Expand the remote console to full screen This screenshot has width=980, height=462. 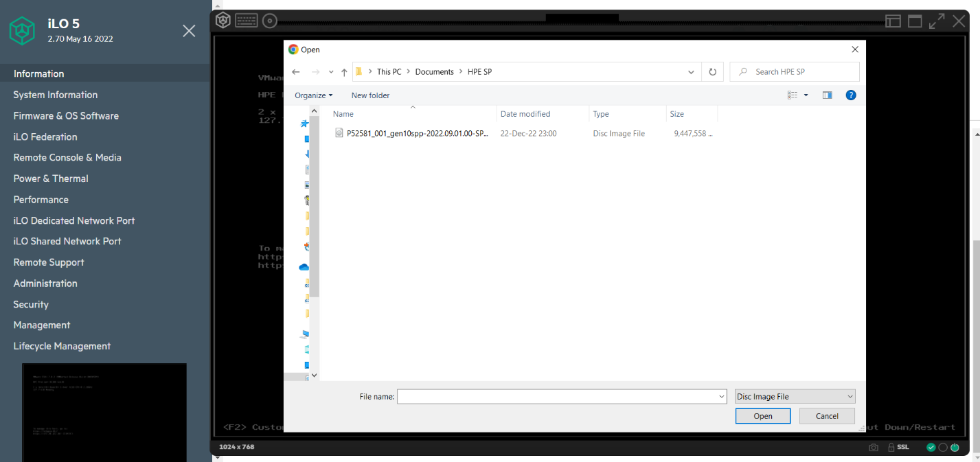click(x=937, y=21)
